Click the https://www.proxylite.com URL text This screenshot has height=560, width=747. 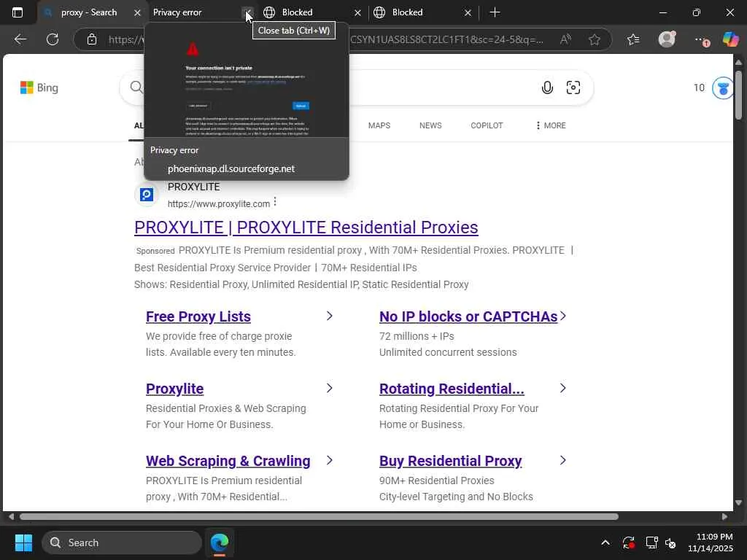[219, 204]
